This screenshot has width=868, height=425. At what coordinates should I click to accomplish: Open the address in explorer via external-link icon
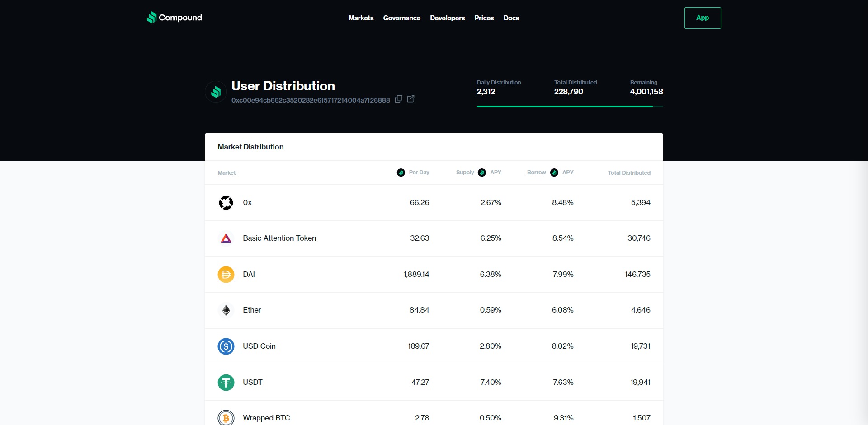click(410, 99)
